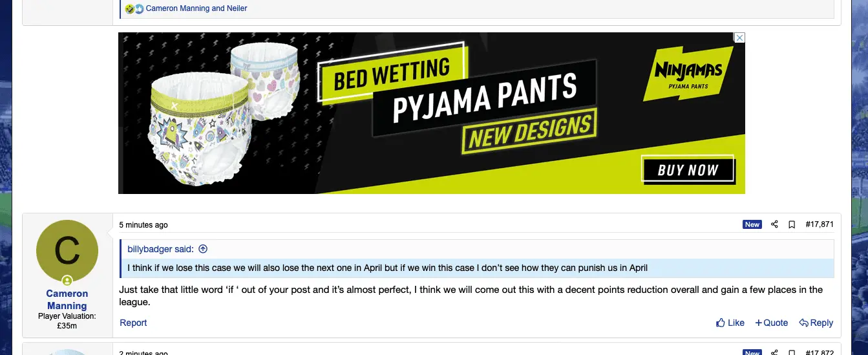Screen dimensions: 868x355
Task: Click the laughing reaction emoji icon
Action: tap(129, 9)
